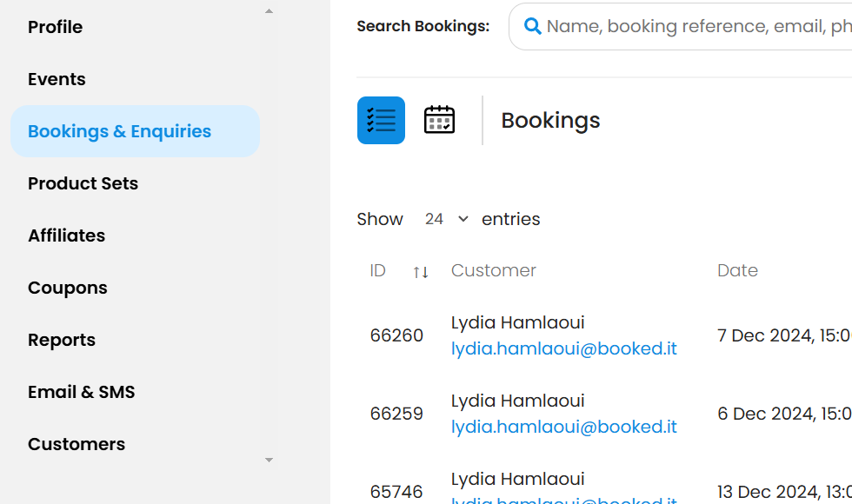Click the search magnifier icon
The image size is (852, 504).
point(533,26)
